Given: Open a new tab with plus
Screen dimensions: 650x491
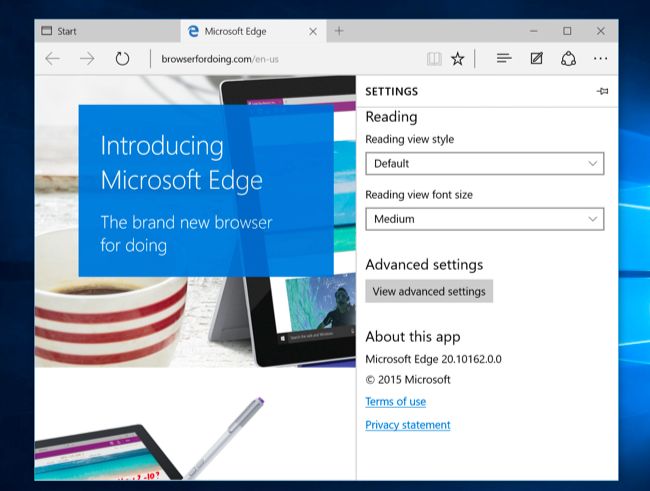Looking at the screenshot, I should (x=339, y=31).
